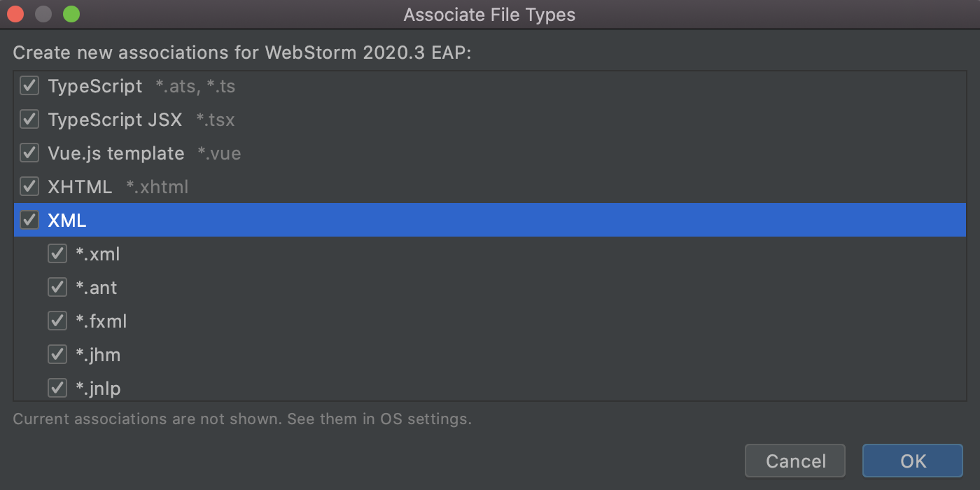980x490 pixels.
Task: Select the TypeScript JSX row label
Action: [x=115, y=120]
